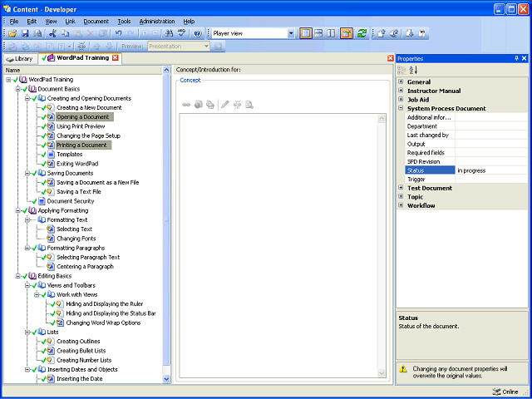Screen dimensions: 532x399
Task: Open the Administration menu
Action: 157,21
